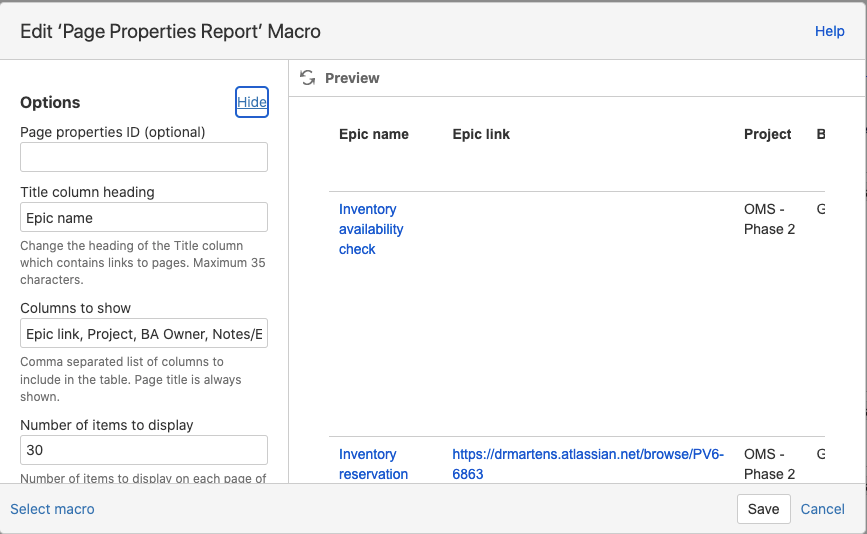Image resolution: width=867 pixels, height=534 pixels.
Task: Click OMS - Phase 2 in the first row
Action: [x=769, y=219]
